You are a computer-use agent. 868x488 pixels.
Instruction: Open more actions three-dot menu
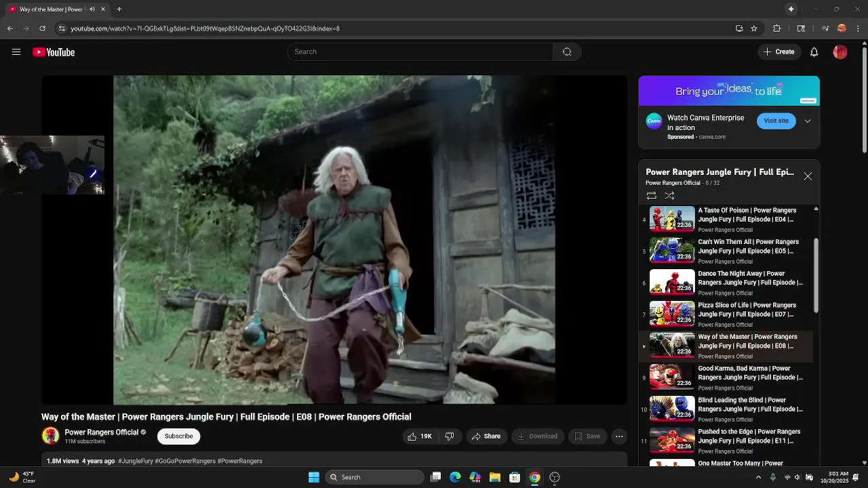click(x=619, y=436)
